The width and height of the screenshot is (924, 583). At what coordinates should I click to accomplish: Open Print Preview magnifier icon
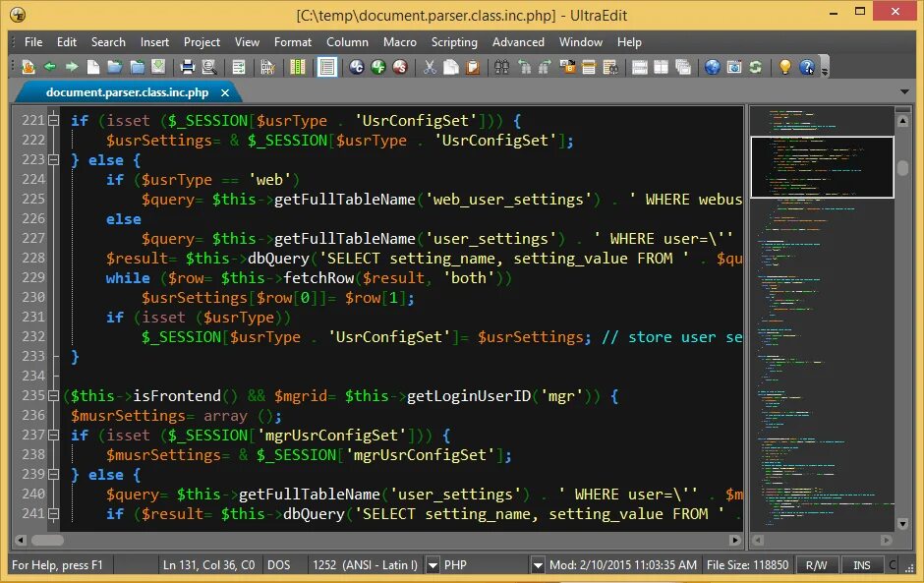(209, 67)
